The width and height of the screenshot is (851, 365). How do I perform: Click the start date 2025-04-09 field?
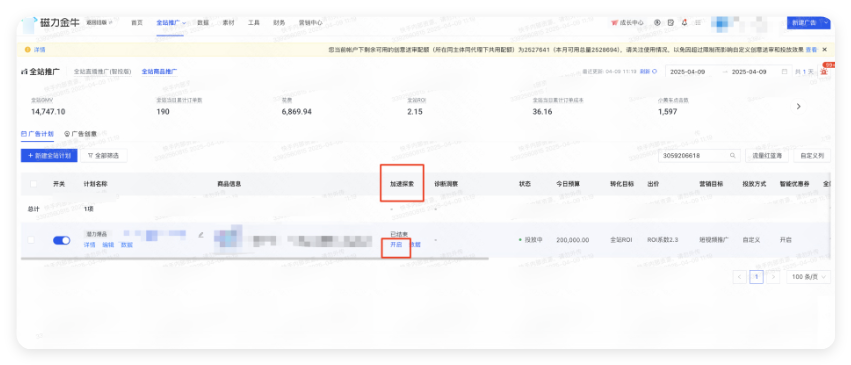(688, 72)
